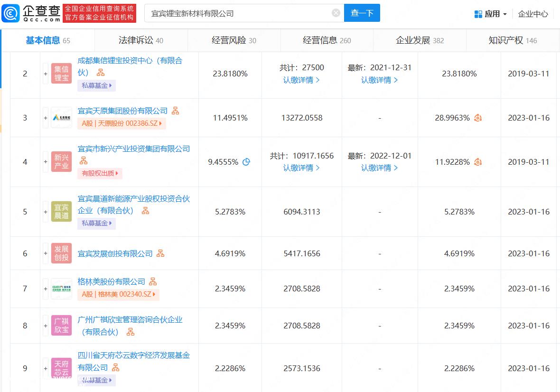Open 成都集信锂宝投资中心 company link
Viewport: 560px width, 392px height.
coord(130,66)
